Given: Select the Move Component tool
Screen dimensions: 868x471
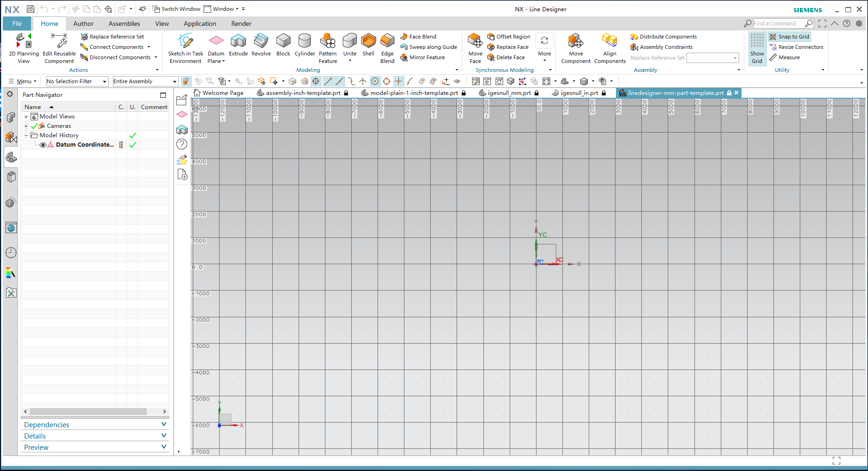Looking at the screenshot, I should (576, 48).
